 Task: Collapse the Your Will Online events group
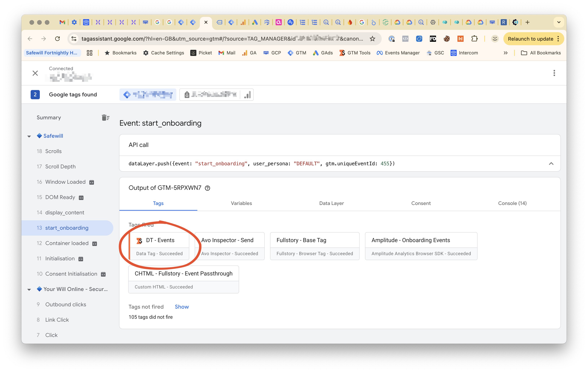click(x=29, y=289)
